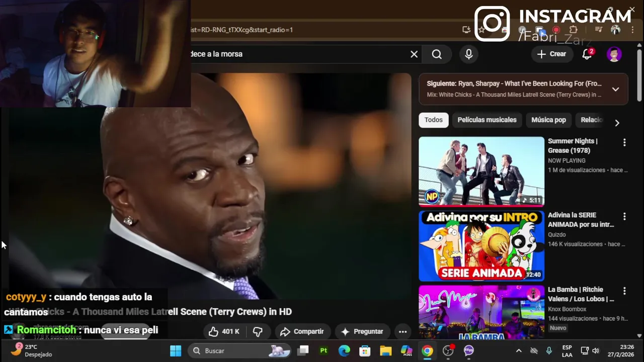This screenshot has height=362, width=644.
Task: Select the Películas musicales chip
Action: click(487, 120)
